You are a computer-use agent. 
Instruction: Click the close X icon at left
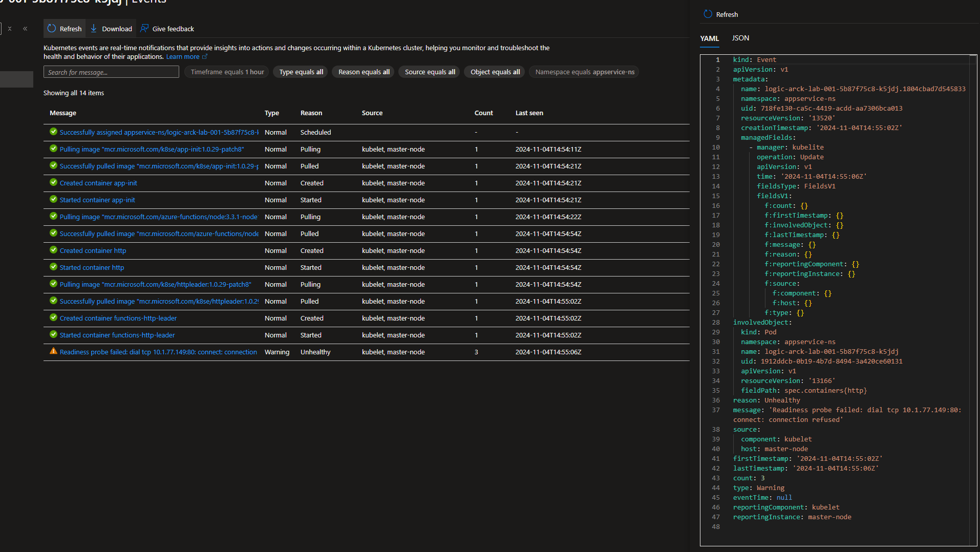pyautogui.click(x=10, y=29)
